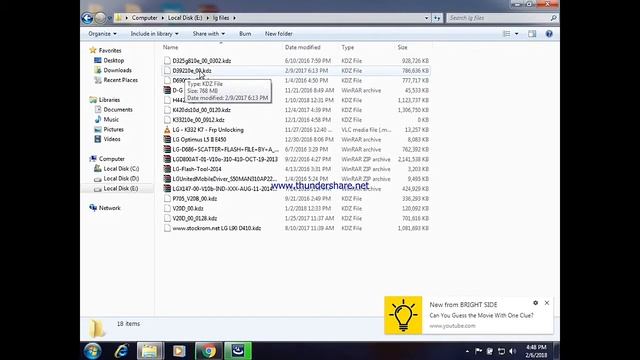Open the Help question mark icon
Viewport: 640px width, 360px height.
tap(549, 34)
